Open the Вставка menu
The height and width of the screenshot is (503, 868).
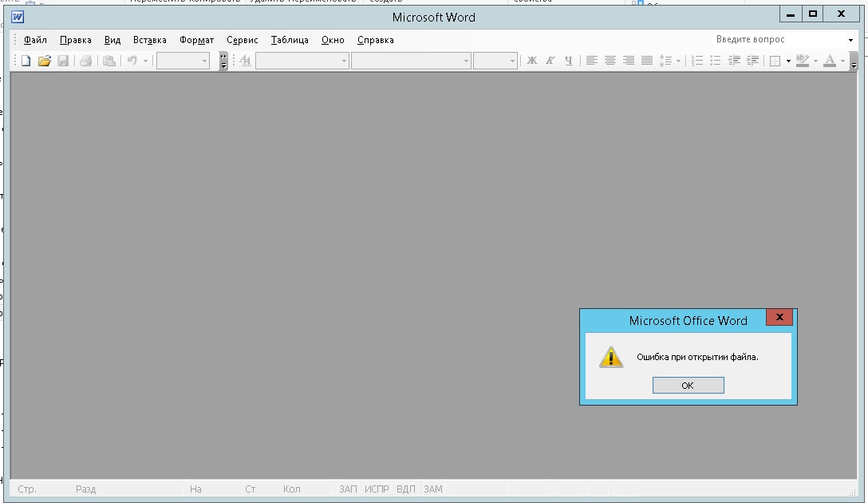(x=149, y=40)
